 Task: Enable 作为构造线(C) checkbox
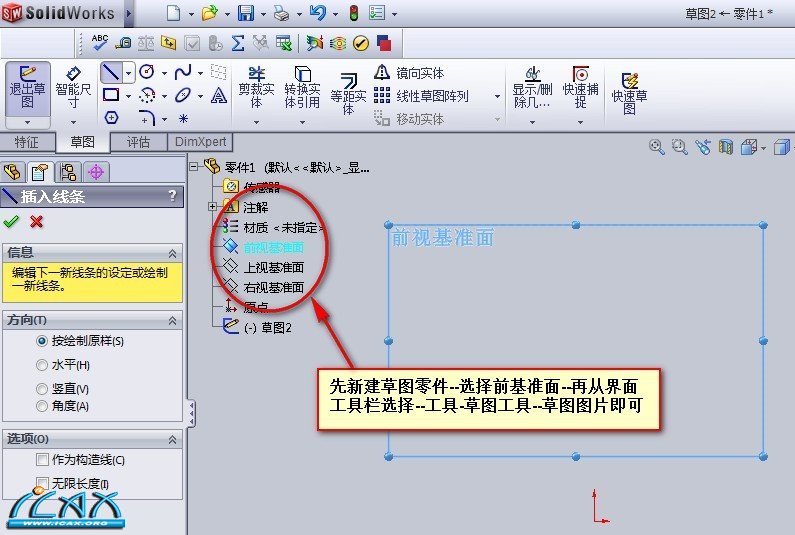[42, 460]
